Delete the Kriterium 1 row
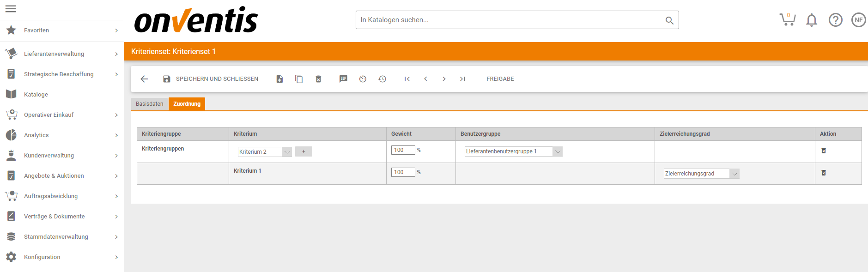Viewport: 868px width, 272px height. 823,173
